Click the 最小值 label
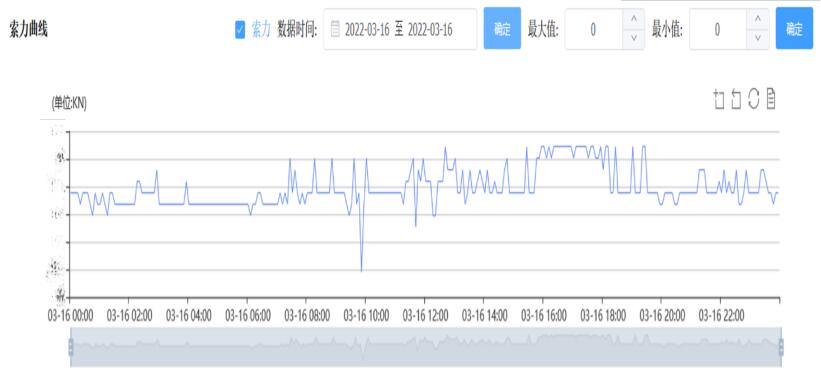This screenshot has width=821, height=372. click(x=668, y=30)
